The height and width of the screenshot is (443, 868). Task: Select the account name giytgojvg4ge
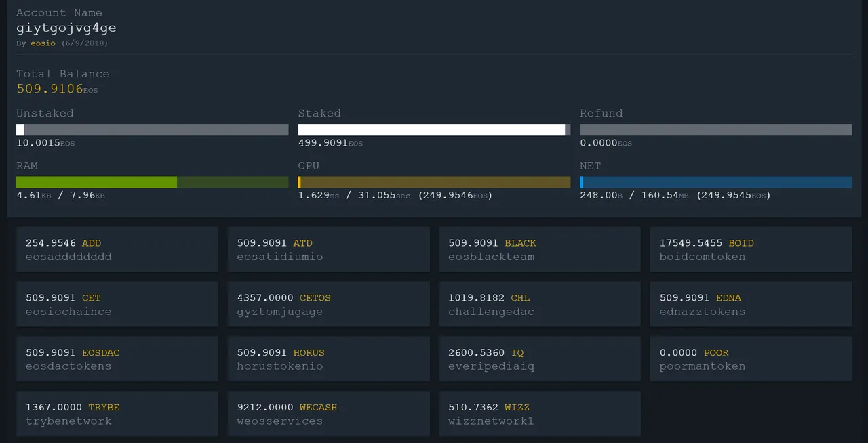tap(66, 28)
